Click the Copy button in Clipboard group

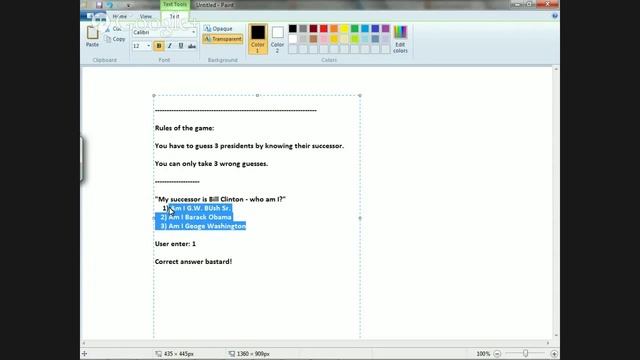click(115, 39)
